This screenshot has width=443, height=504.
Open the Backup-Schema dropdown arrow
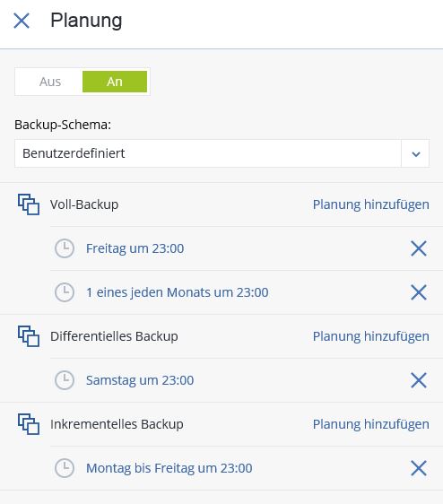(x=415, y=153)
